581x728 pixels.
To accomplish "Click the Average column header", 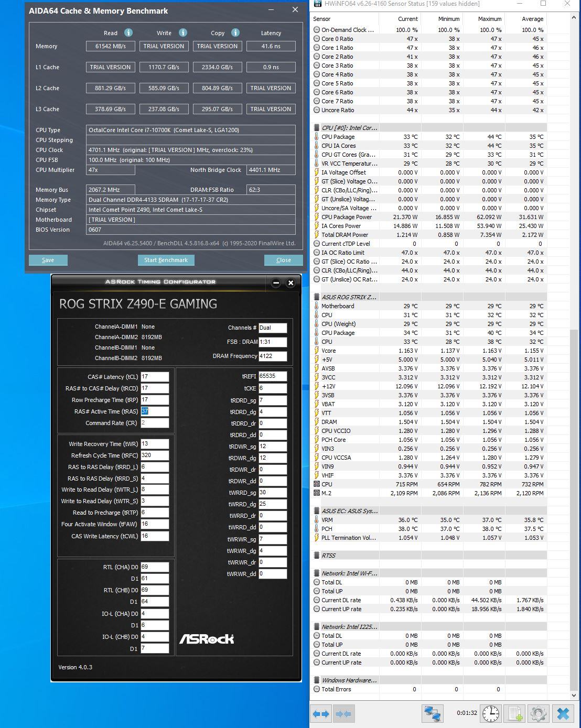I will pos(525,19).
